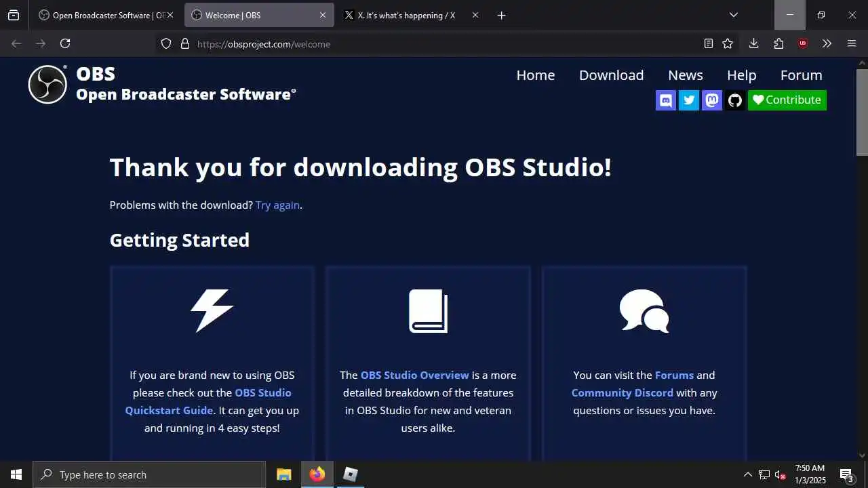Click the scrollbar down arrow
Image resolution: width=868 pixels, height=488 pixels.
coord(863,455)
